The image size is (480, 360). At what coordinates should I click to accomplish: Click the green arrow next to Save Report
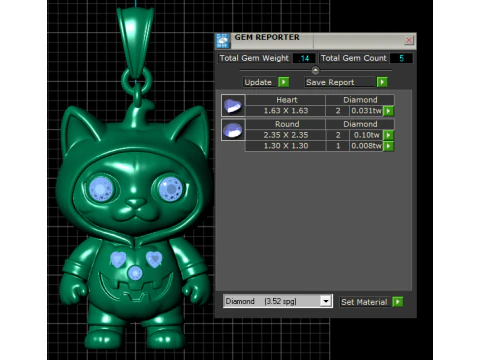(x=382, y=82)
